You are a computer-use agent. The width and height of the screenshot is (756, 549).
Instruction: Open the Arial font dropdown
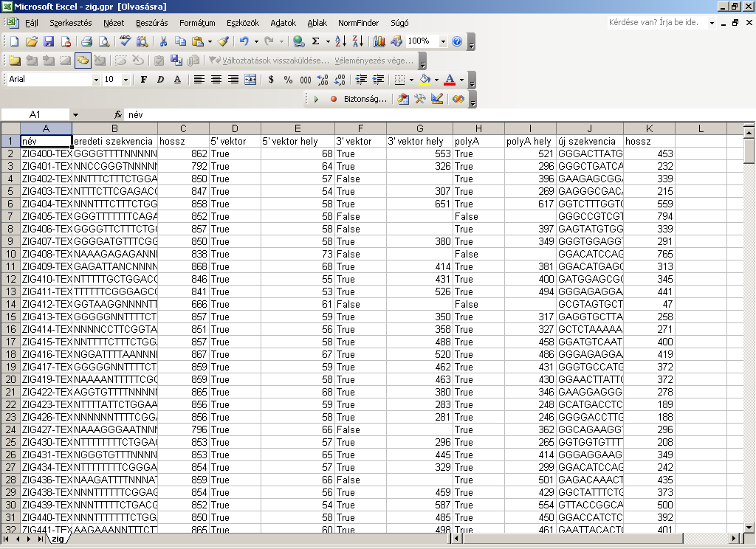coord(96,80)
